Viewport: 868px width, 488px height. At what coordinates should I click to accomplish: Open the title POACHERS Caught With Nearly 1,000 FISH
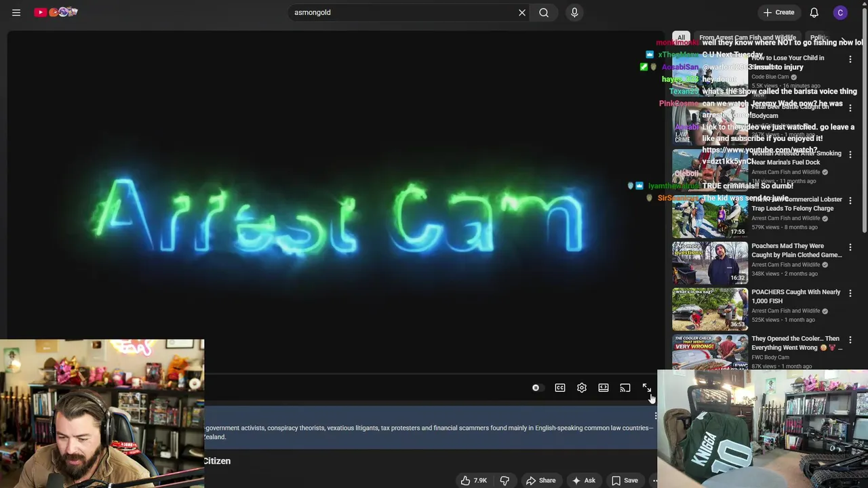pos(796,296)
